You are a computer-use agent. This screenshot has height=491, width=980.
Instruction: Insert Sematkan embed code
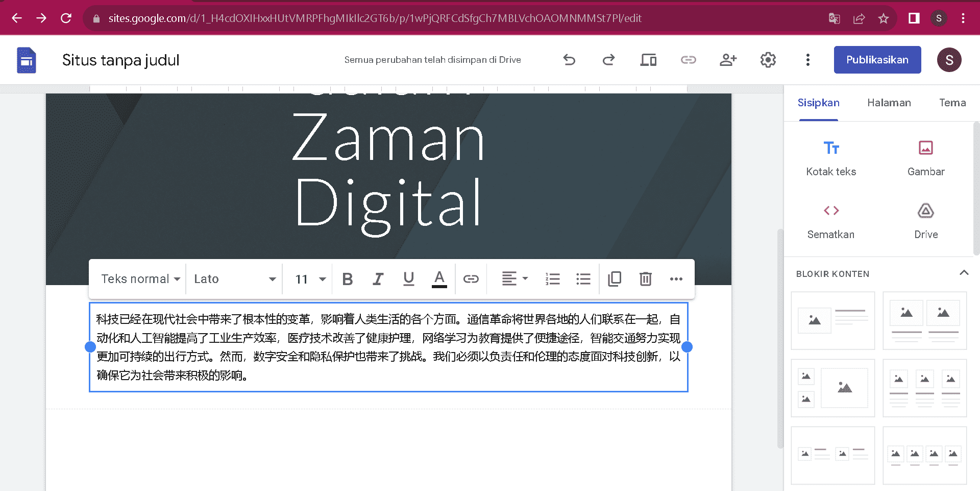831,222
